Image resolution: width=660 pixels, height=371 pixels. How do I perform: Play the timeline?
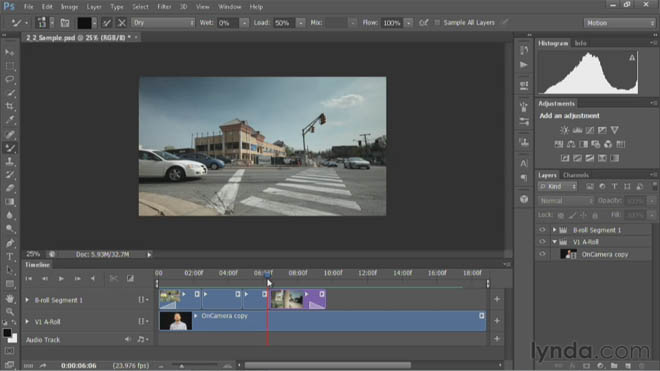click(61, 278)
